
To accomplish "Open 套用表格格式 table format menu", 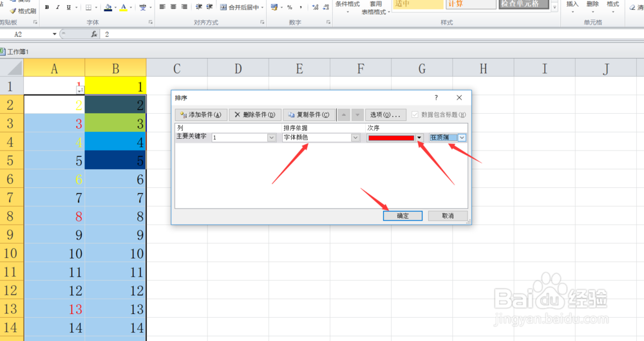I will tap(376, 8).
